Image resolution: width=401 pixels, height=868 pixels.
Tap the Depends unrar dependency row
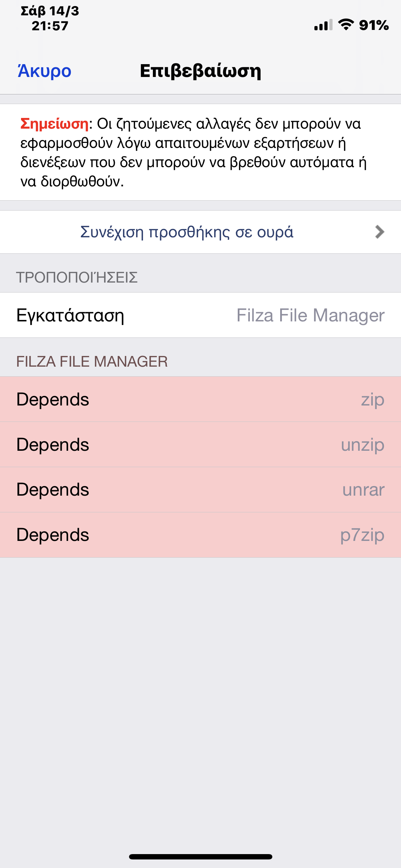200,490
